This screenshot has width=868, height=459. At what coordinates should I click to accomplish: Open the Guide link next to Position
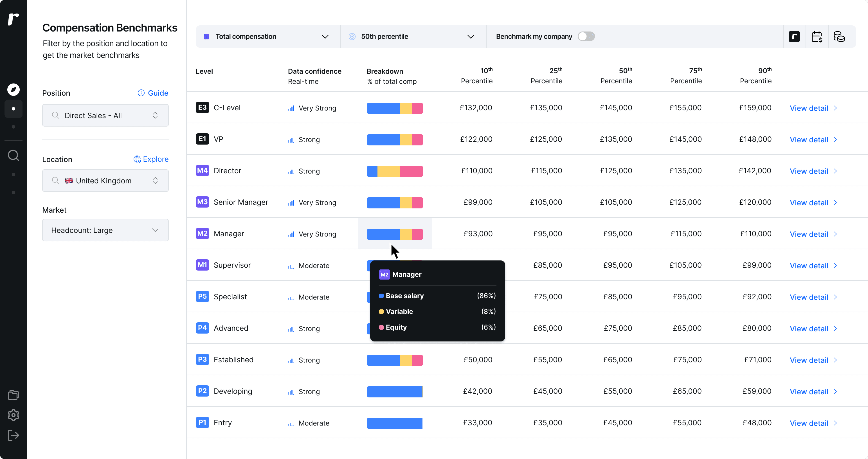[x=153, y=93]
